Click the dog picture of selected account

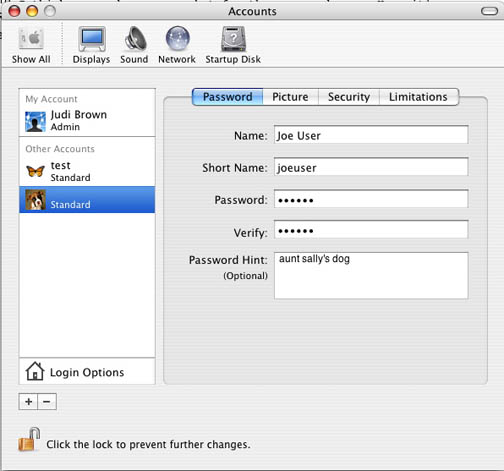click(35, 200)
